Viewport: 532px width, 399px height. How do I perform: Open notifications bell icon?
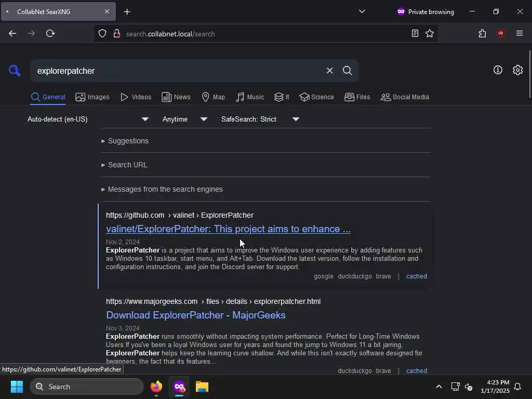coord(518,387)
